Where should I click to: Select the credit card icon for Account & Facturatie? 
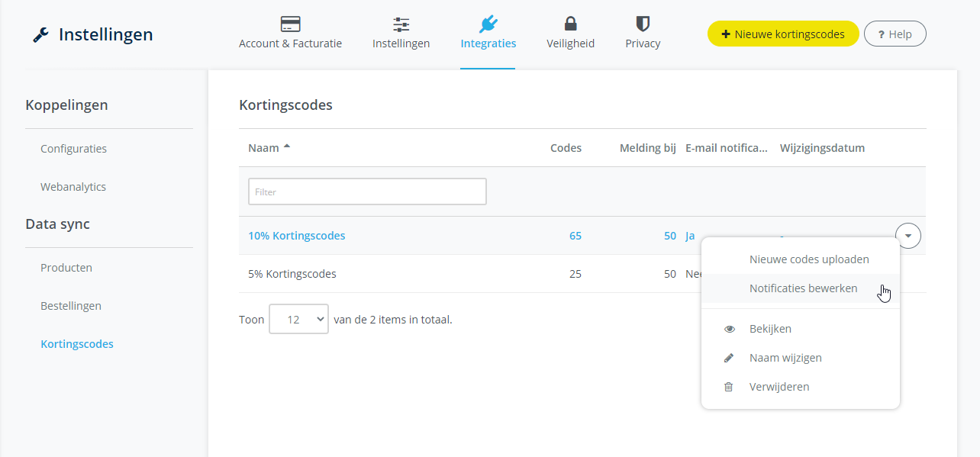(290, 23)
